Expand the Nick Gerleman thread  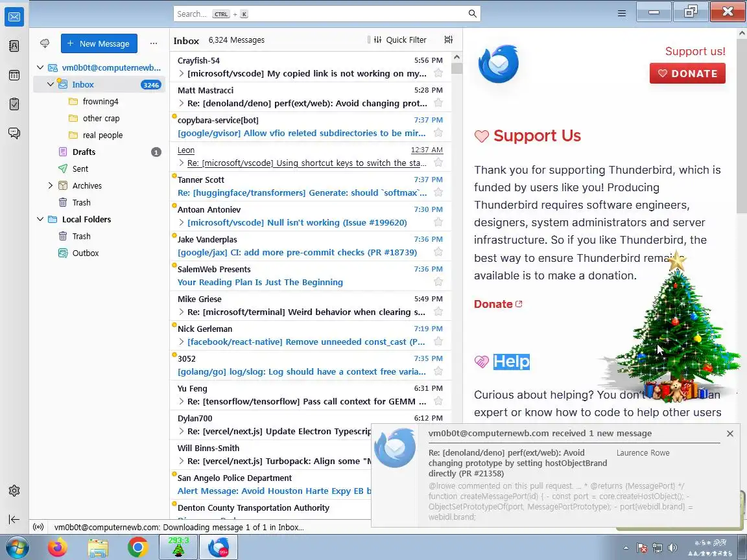[x=181, y=342]
